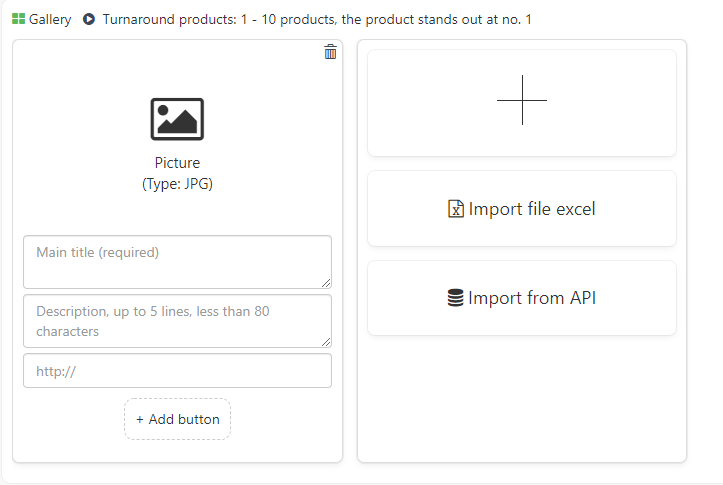Add a new card with large plus

click(522, 103)
